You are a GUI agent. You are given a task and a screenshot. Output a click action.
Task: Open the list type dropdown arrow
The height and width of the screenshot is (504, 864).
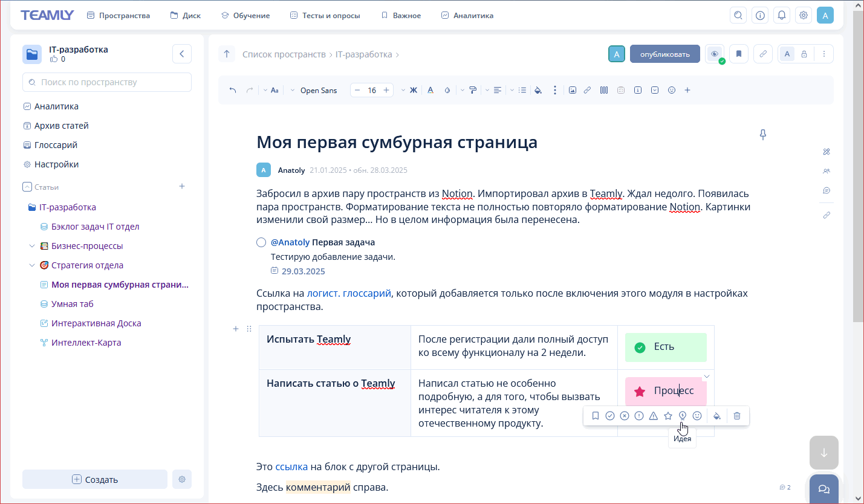[512, 91]
